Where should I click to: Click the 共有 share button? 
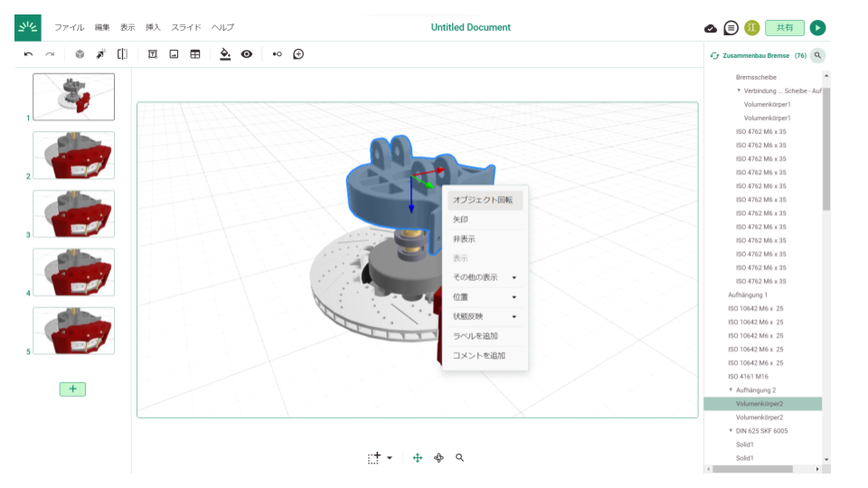tap(784, 28)
